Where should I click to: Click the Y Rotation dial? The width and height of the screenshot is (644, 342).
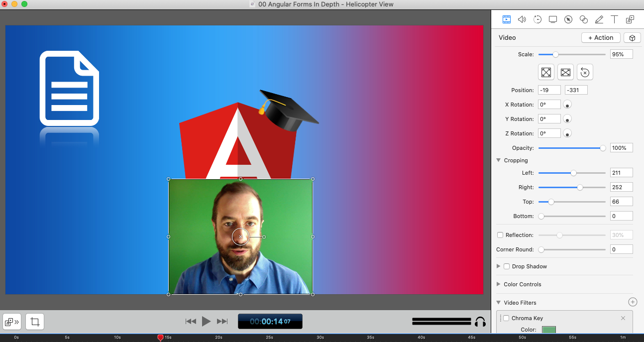(567, 119)
